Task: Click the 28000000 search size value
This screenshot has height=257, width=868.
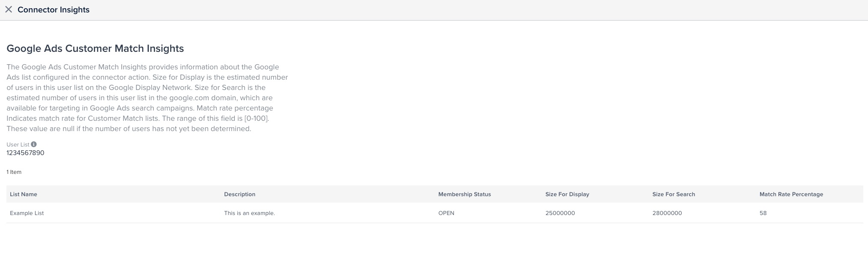Action: pyautogui.click(x=667, y=213)
